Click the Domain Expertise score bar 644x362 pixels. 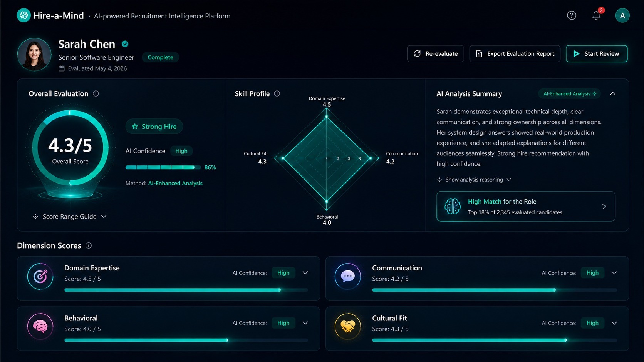[186, 290]
